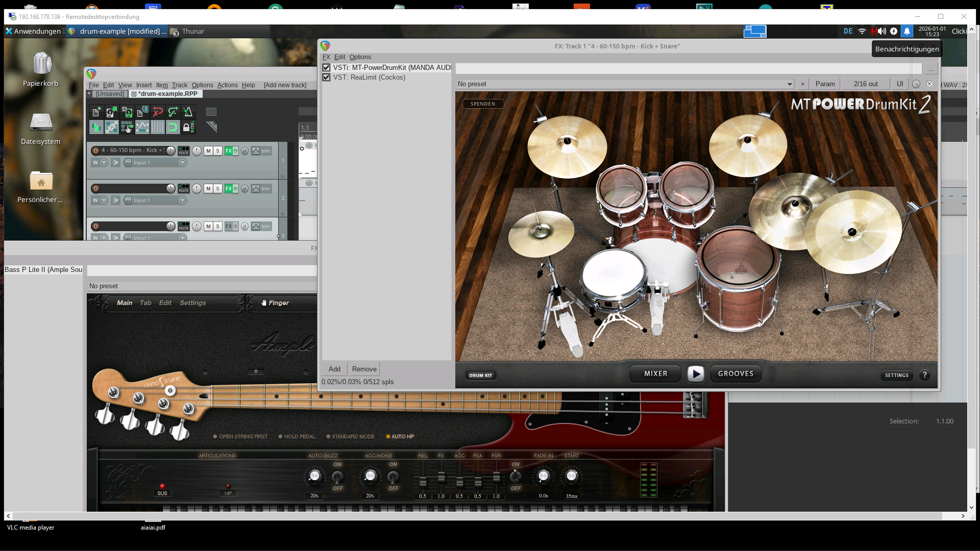
Task: Mute the Kick + Snare track
Action: tap(208, 151)
